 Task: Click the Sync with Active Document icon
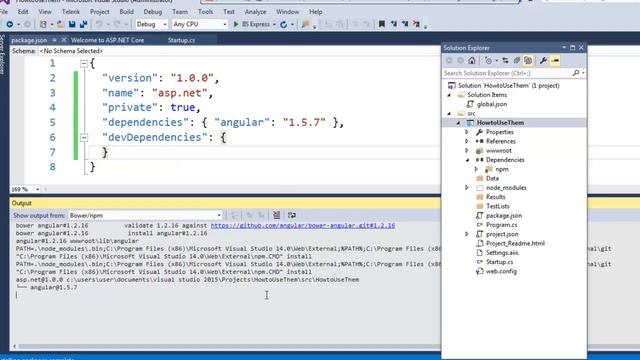(505, 61)
